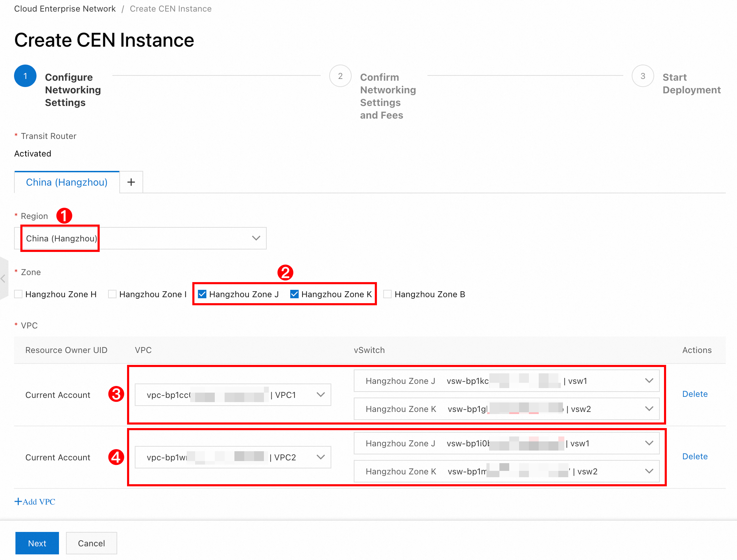The image size is (737, 560).
Task: Expand VPC2 Zone K vSwitch dropdown
Action: [x=507, y=471]
